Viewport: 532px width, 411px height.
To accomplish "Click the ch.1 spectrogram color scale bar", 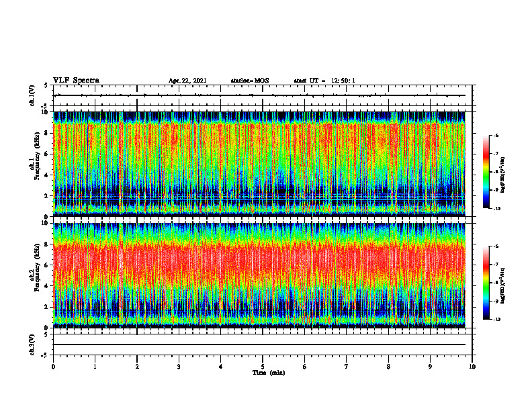I will click(x=486, y=172).
